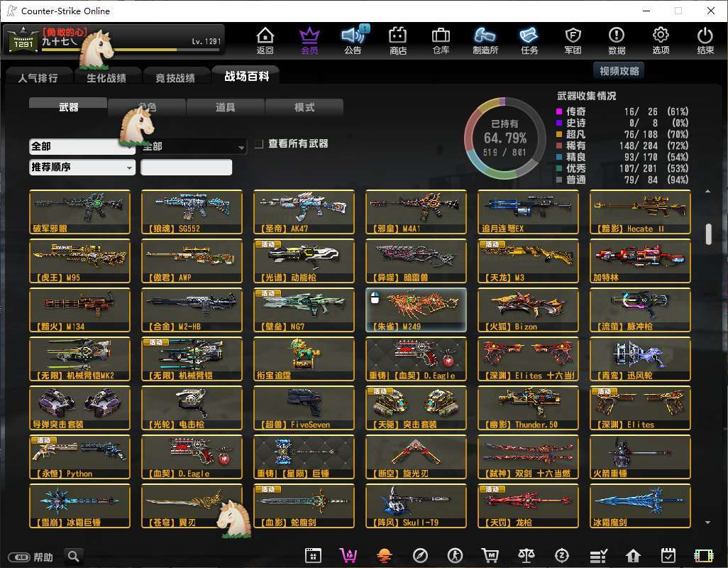Click the 返回 home icon

pos(265,40)
